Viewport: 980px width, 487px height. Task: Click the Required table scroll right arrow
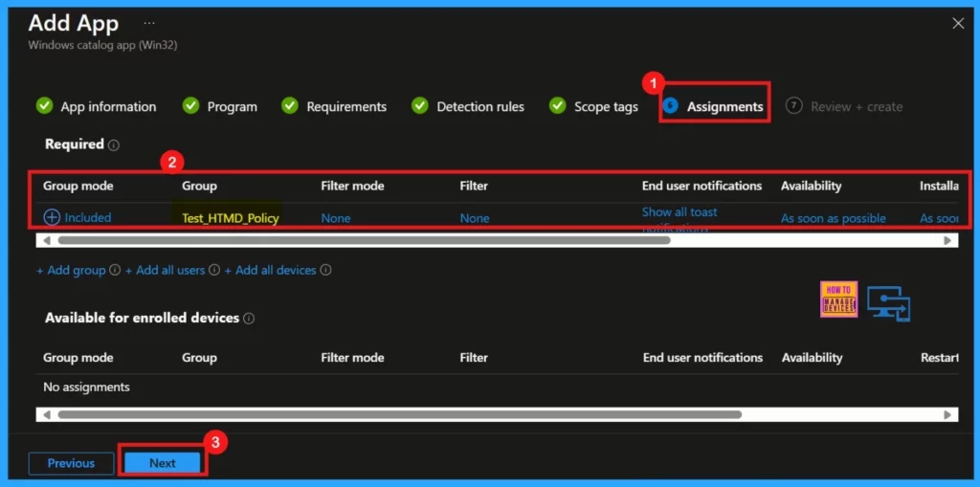point(947,240)
